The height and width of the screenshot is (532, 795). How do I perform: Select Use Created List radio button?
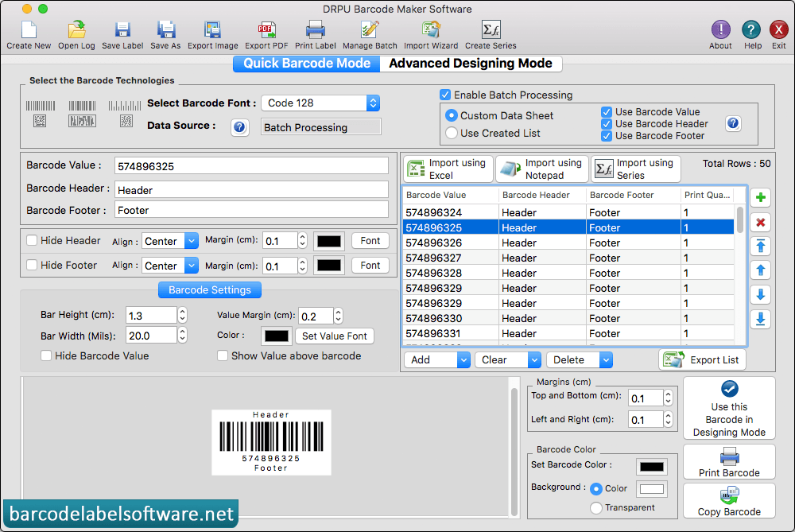[x=452, y=133]
